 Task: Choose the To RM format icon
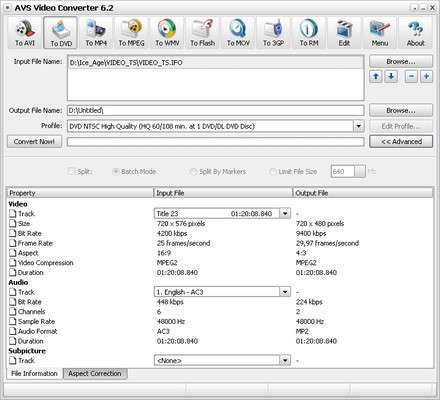[x=309, y=33]
